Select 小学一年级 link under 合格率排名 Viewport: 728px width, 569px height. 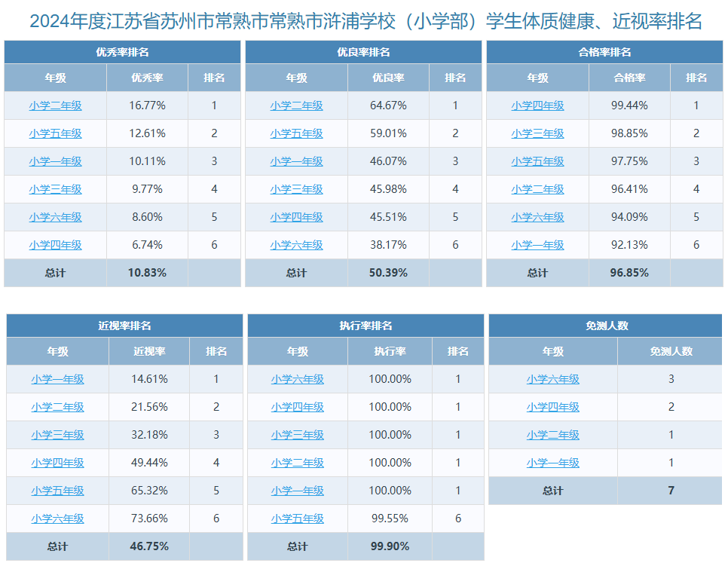point(537,245)
